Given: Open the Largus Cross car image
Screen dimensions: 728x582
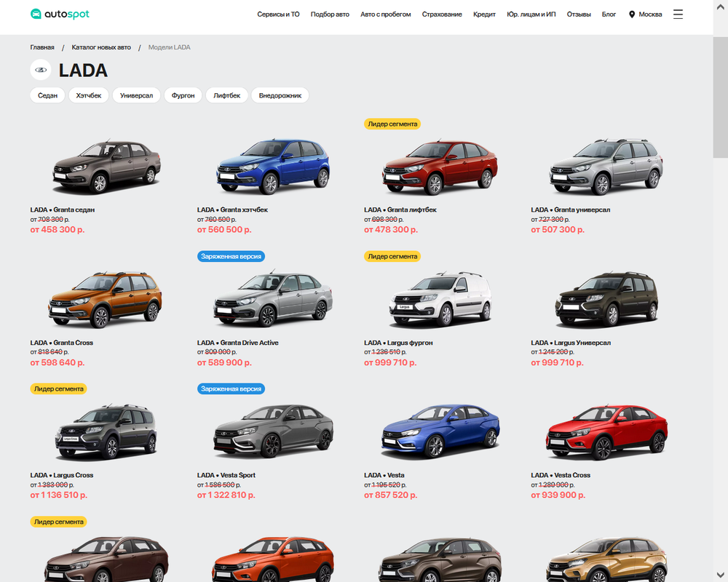Looking at the screenshot, I should [106, 431].
